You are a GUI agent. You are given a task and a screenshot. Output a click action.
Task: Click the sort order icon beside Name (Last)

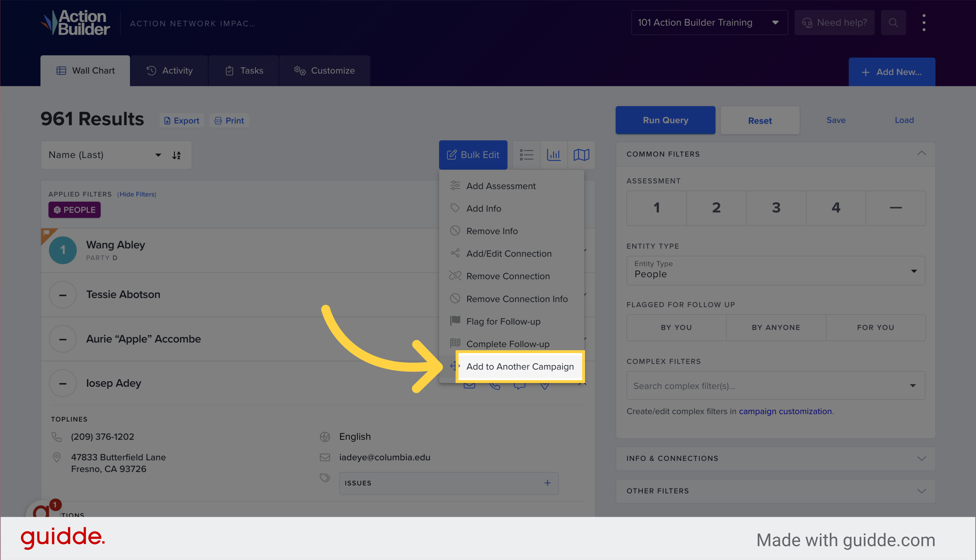(176, 155)
